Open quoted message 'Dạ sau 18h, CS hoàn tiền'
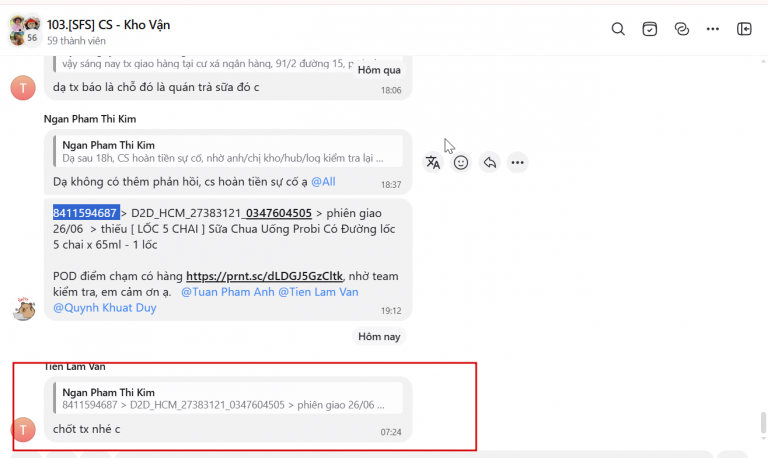Image resolution: width=768 pixels, height=458 pixels. pos(228,151)
